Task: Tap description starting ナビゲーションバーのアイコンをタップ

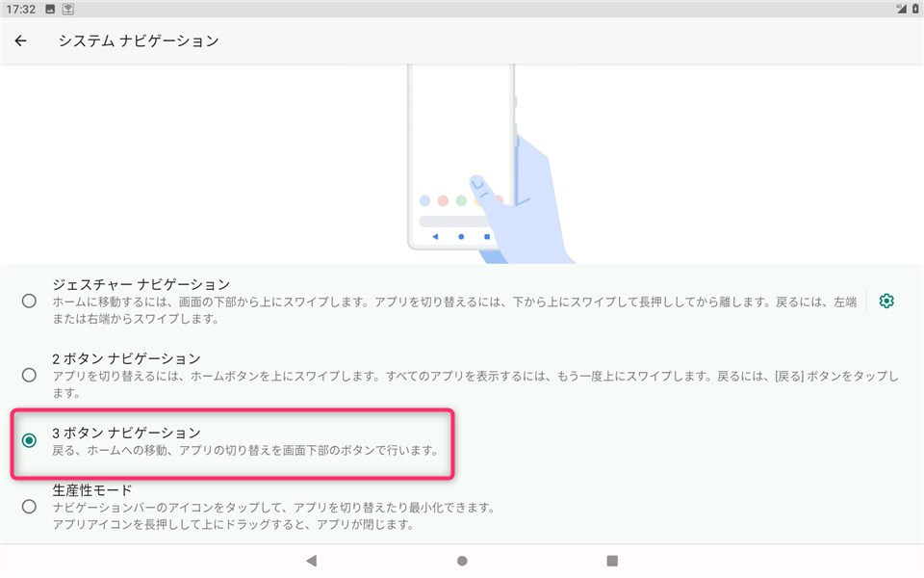Action: [273, 515]
